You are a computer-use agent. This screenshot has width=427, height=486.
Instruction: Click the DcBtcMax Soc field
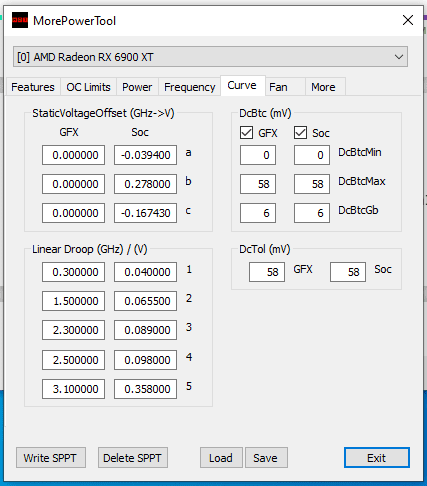click(x=312, y=184)
